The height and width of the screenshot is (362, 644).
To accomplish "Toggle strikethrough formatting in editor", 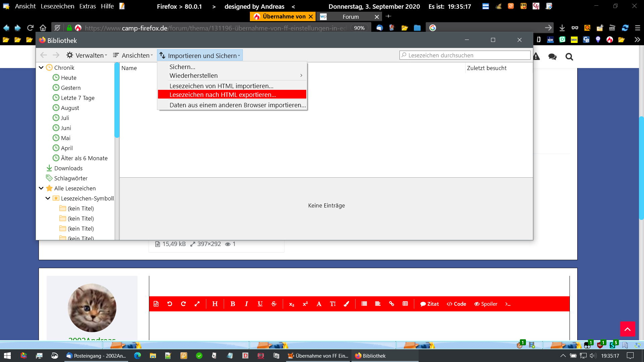I will tap(274, 304).
